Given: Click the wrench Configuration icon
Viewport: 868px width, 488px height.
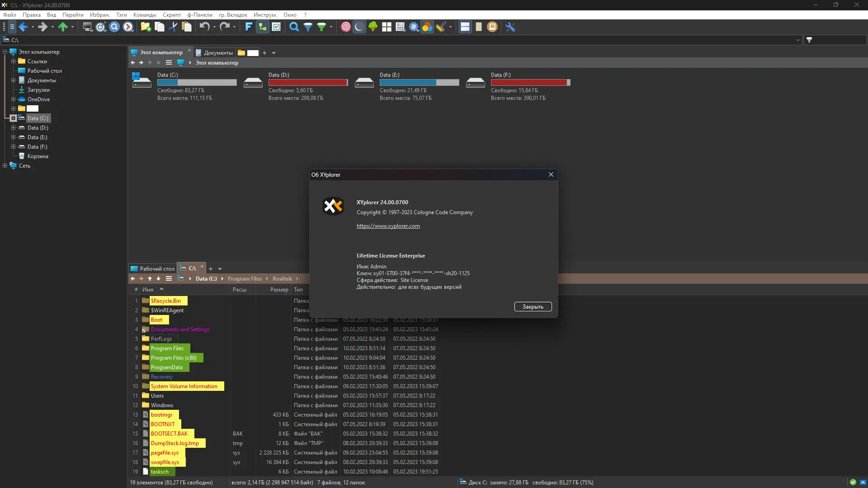Looking at the screenshot, I should click(510, 27).
